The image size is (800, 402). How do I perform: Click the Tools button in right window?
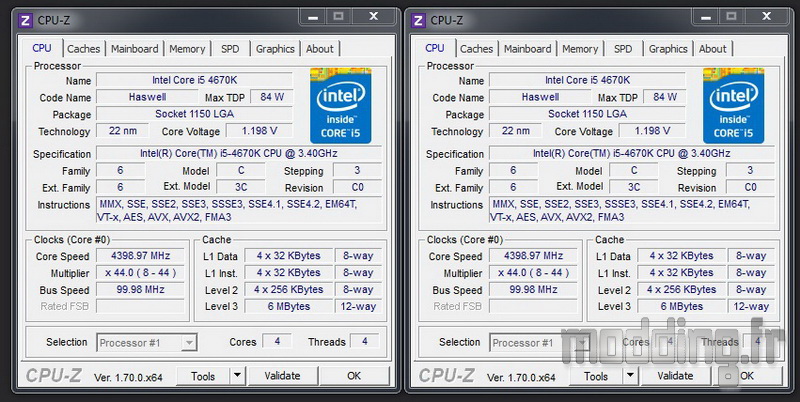click(x=596, y=376)
